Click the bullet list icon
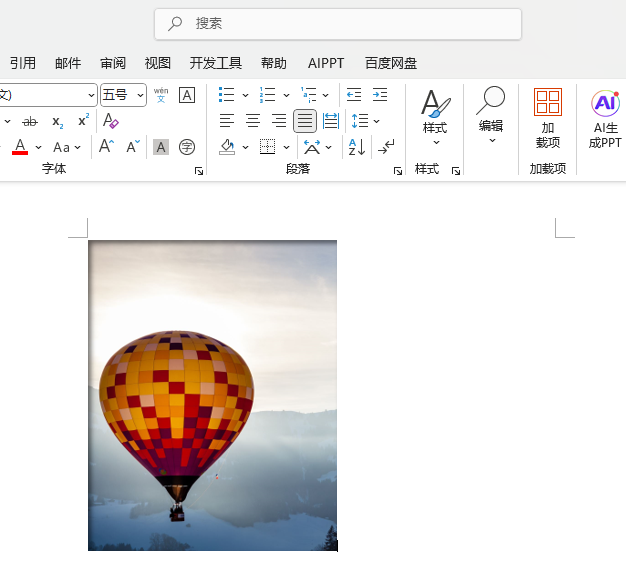The image size is (626, 585). [x=227, y=95]
